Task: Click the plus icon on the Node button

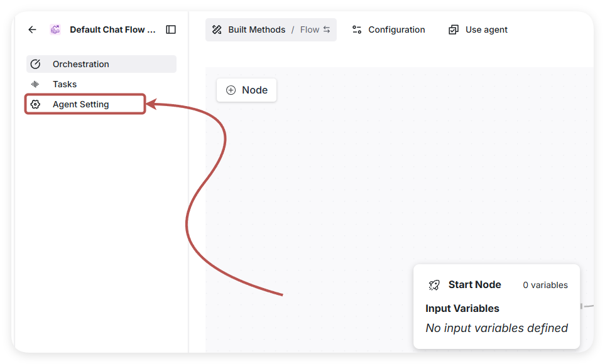Action: pos(231,90)
